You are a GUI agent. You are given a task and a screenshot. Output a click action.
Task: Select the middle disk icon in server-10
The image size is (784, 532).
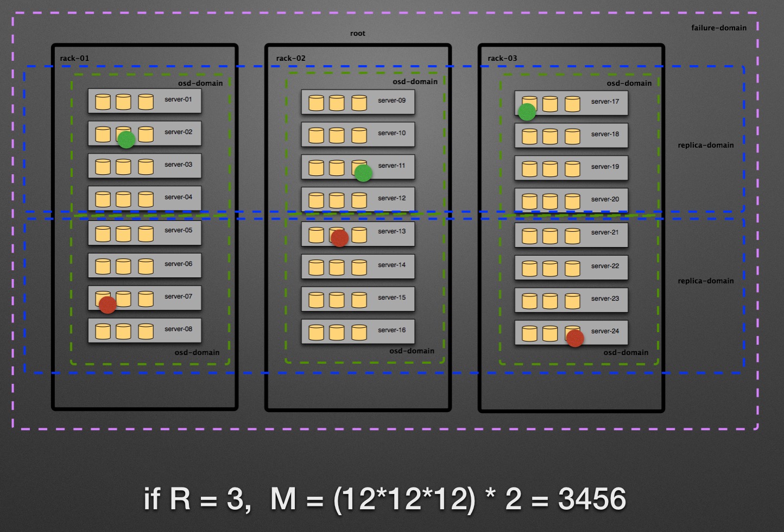point(337,135)
